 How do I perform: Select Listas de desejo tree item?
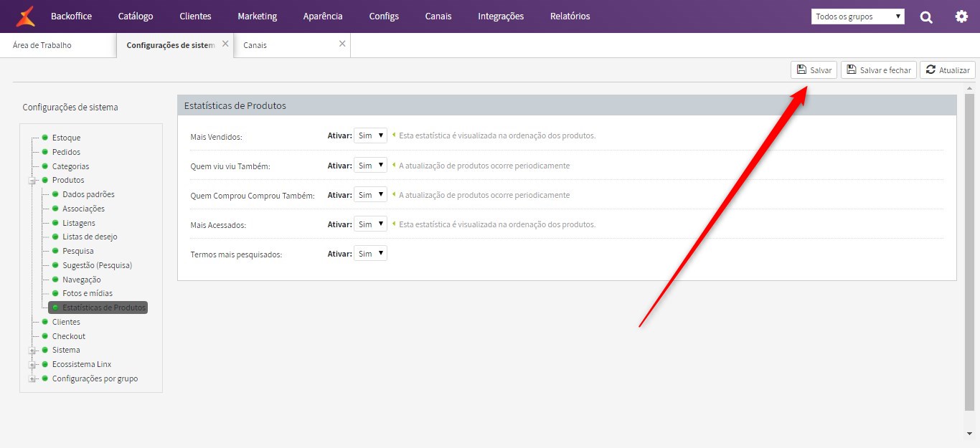[x=90, y=237]
